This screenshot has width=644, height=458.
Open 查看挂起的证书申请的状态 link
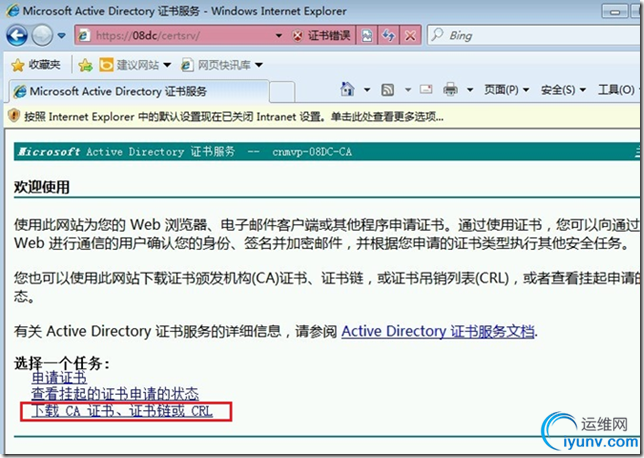[x=115, y=394]
